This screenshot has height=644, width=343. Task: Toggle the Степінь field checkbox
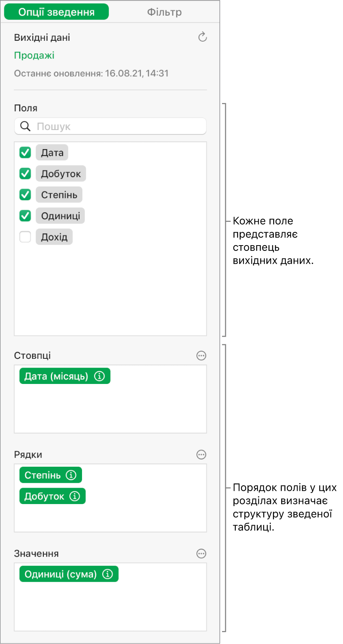click(25, 195)
